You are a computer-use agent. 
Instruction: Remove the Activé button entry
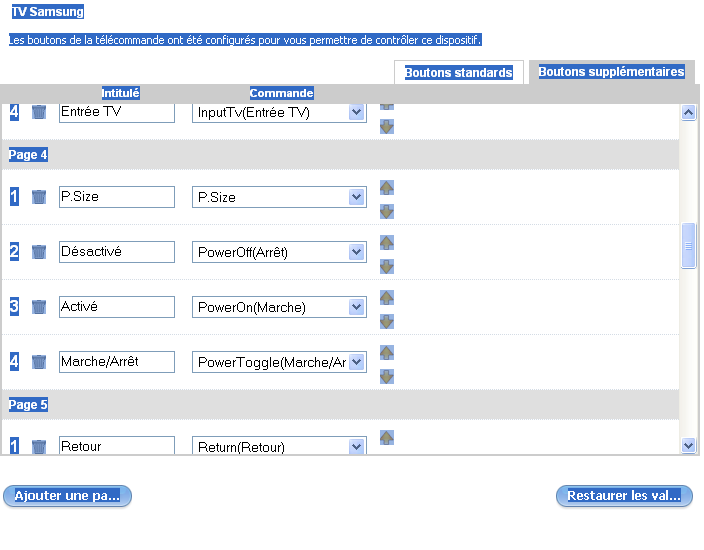click(x=39, y=307)
